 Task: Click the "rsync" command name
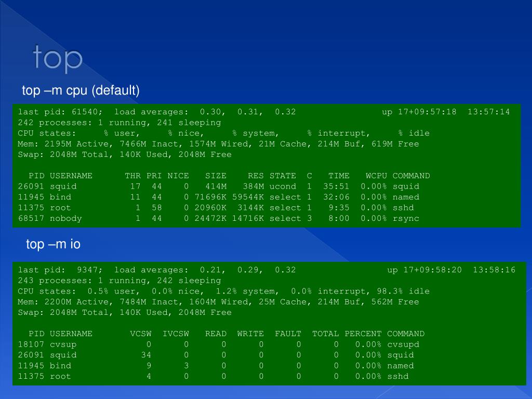[x=406, y=219]
